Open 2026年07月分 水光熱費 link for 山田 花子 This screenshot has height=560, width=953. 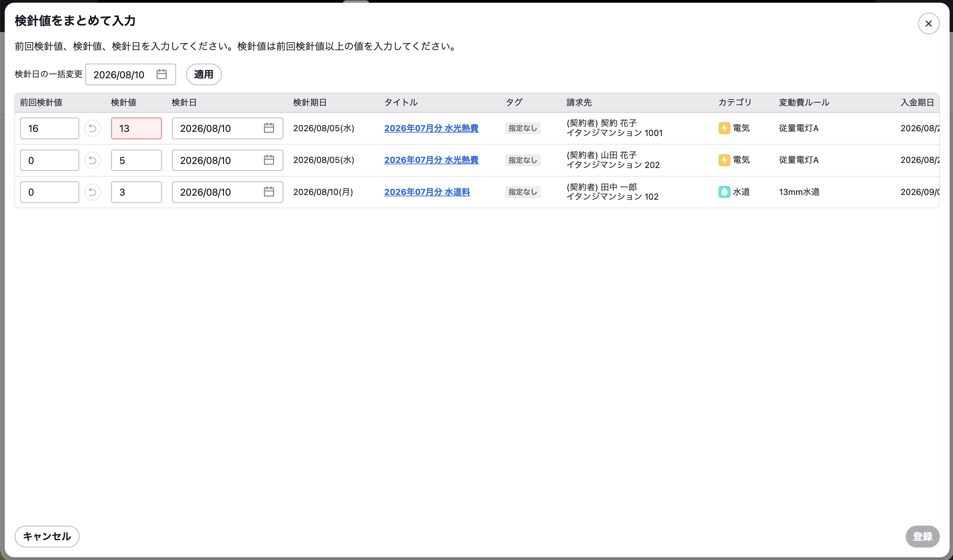(431, 160)
